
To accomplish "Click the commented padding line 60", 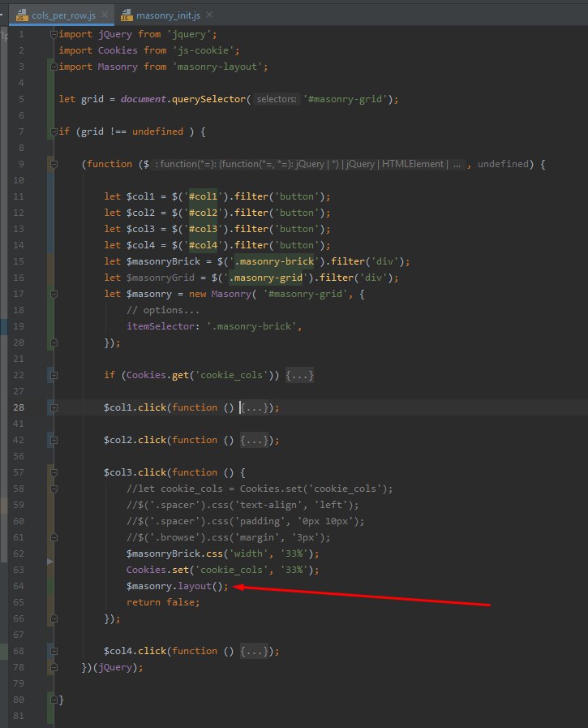I will pyautogui.click(x=245, y=521).
